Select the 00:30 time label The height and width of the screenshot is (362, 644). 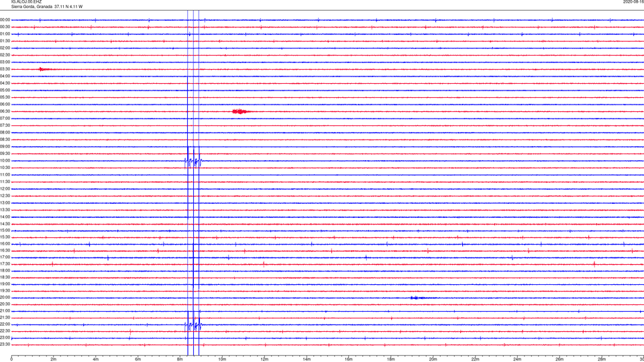point(5,27)
